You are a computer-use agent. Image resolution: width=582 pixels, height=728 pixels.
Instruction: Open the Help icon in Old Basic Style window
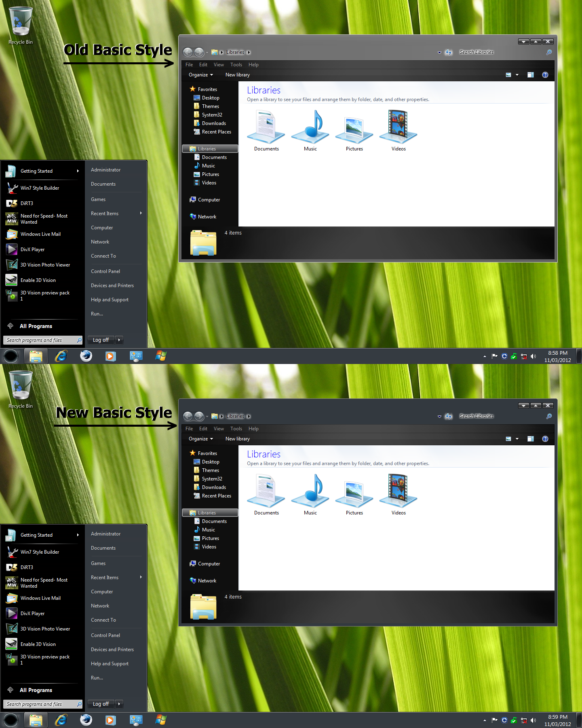pyautogui.click(x=545, y=75)
